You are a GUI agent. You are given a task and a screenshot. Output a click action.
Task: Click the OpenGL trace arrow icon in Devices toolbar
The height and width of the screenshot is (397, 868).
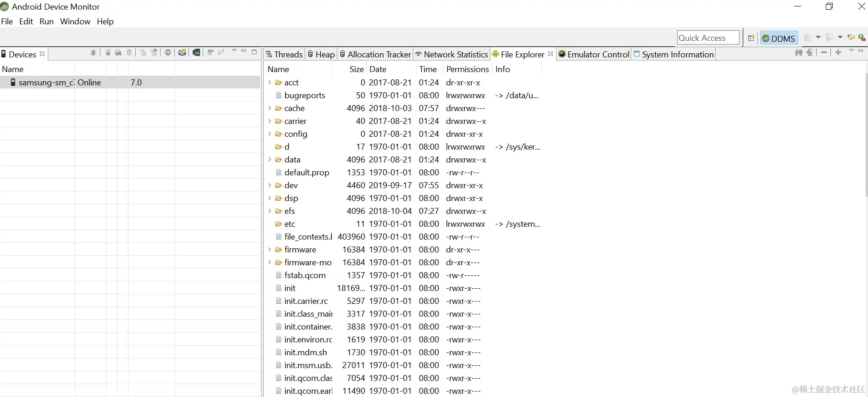tap(222, 53)
